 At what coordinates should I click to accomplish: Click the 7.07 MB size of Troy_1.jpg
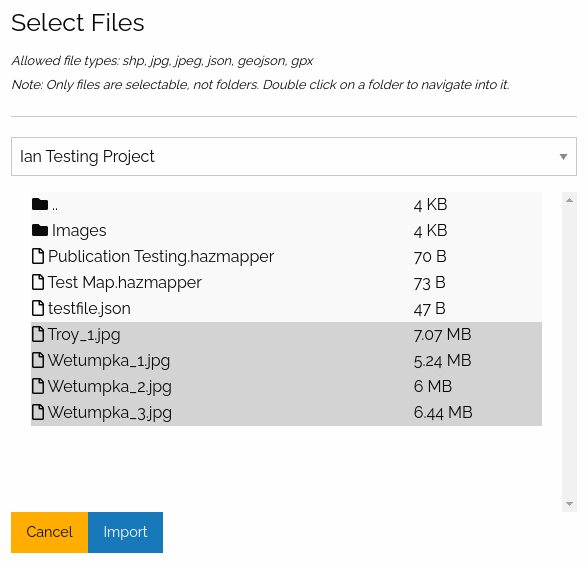pos(442,335)
